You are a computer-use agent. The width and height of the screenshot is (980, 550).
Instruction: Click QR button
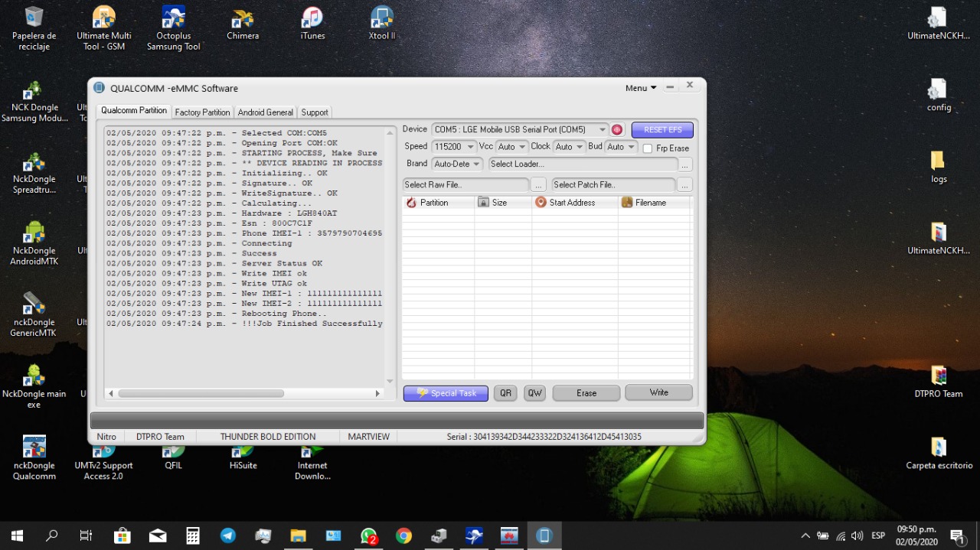coord(505,393)
